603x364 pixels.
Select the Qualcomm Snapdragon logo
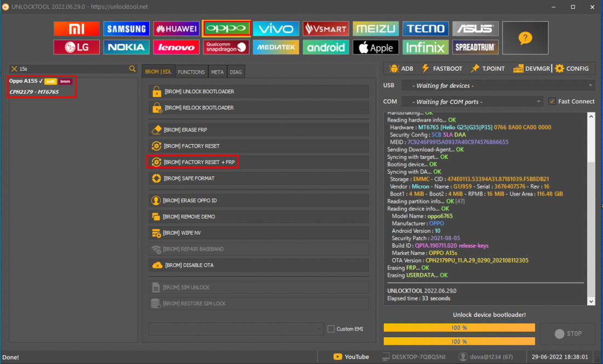226,47
